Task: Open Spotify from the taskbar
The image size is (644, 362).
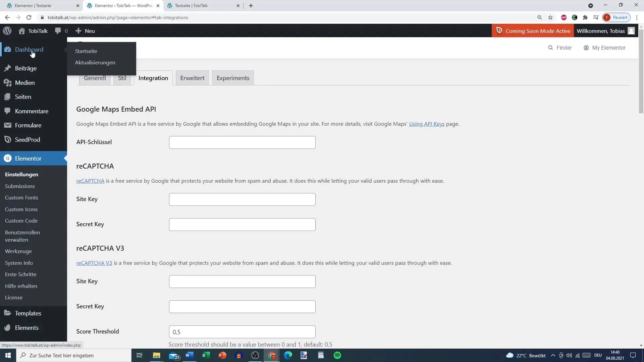Action: (337, 355)
